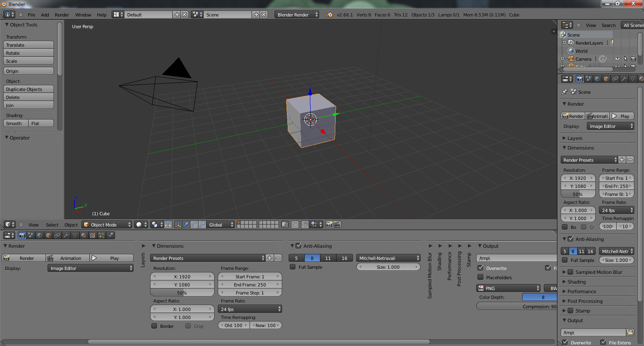This screenshot has width=644, height=346.
Task: Enable the Placeholders checkbox
Action: (480, 277)
